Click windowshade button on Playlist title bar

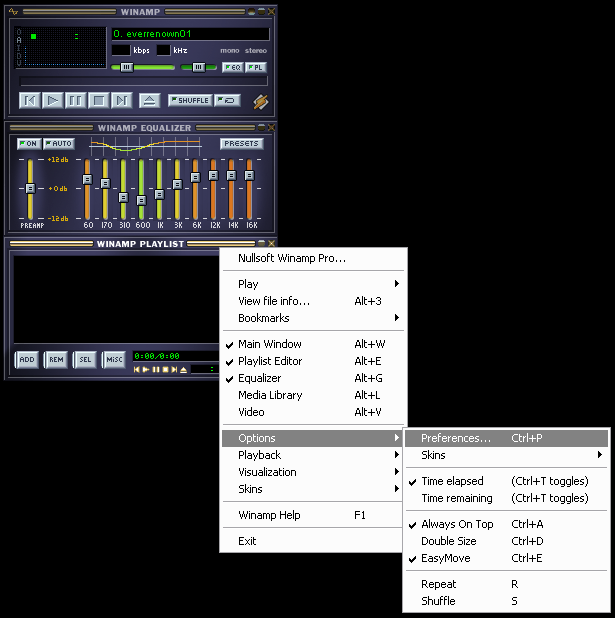(261, 243)
